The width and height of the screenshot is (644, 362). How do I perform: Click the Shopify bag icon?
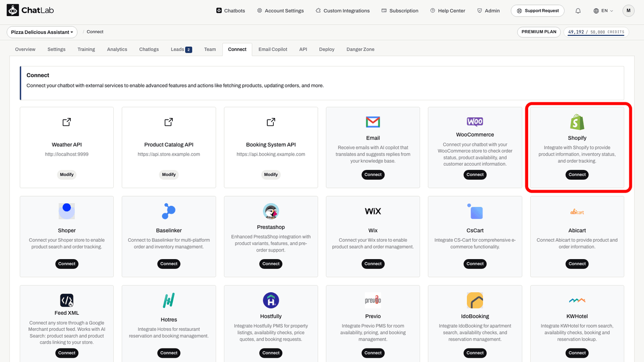click(577, 122)
